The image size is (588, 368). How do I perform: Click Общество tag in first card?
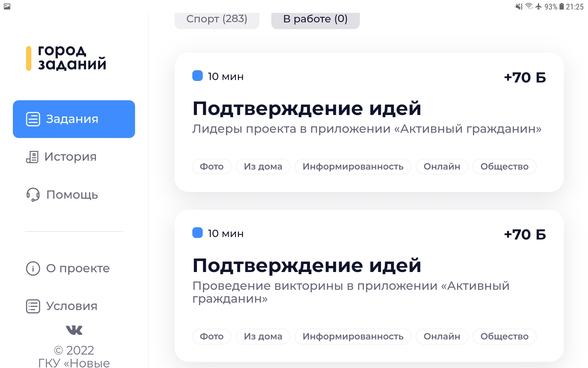click(x=504, y=167)
